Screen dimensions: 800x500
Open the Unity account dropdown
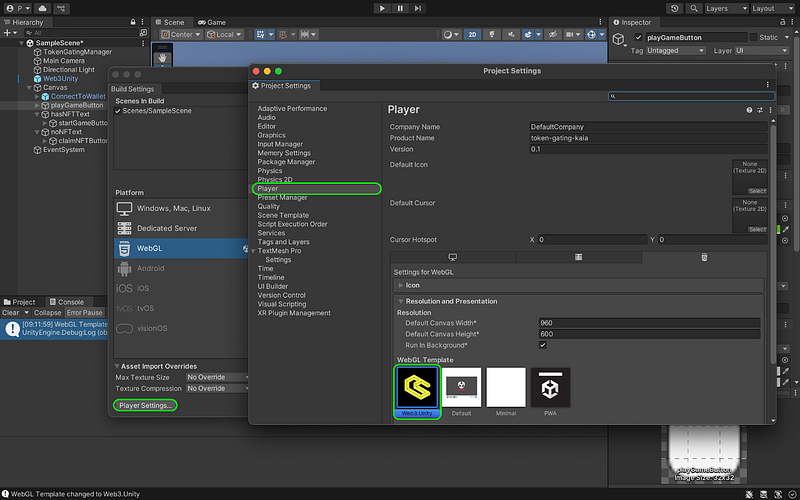click(17, 8)
